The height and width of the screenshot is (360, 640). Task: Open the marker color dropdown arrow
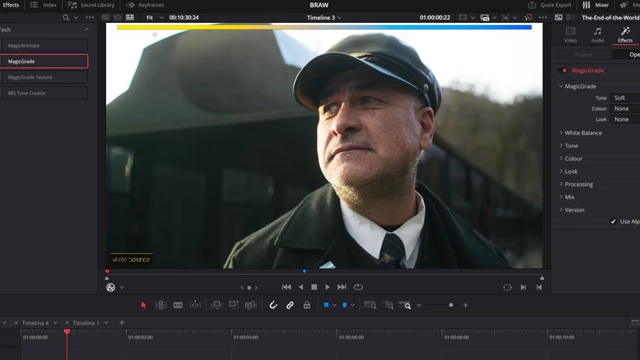[353, 305]
